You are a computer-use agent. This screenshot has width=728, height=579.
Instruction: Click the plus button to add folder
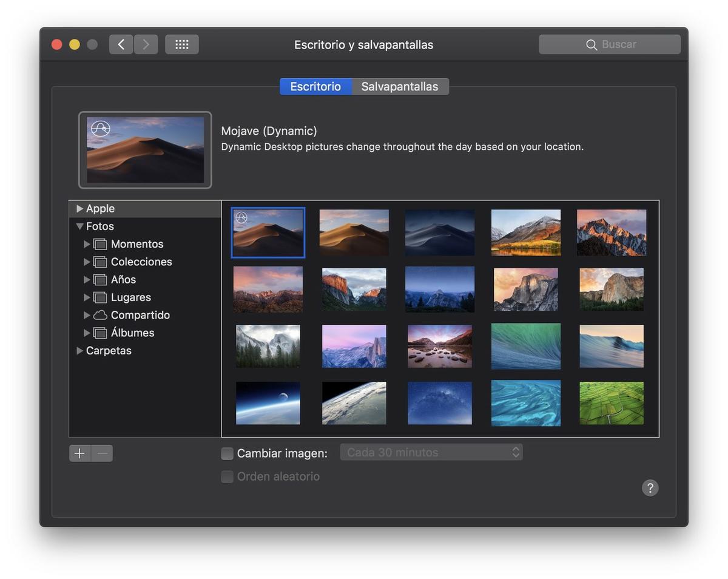pos(79,453)
